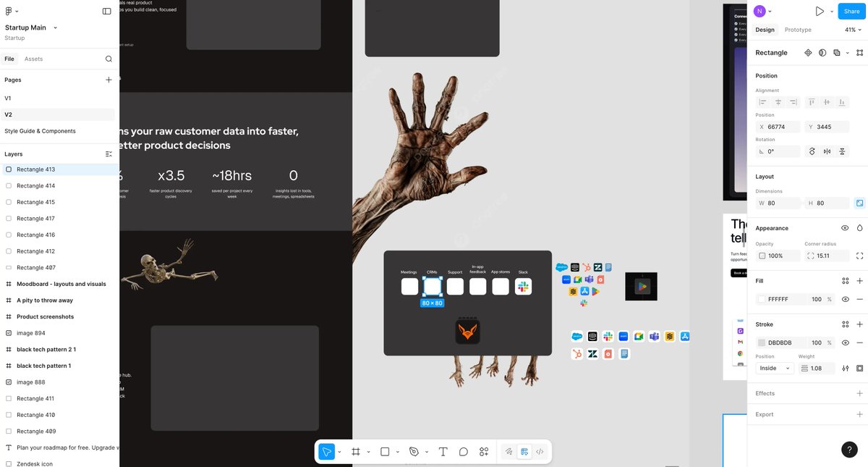This screenshot has height=467, width=868.
Task: Open Help button
Action: pos(850,450)
